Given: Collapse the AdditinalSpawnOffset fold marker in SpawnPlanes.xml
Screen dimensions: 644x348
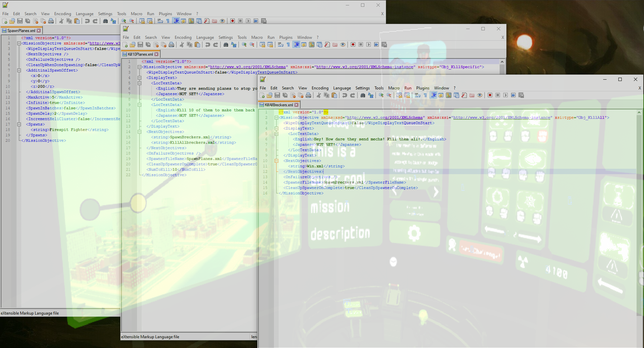Looking at the screenshot, I should 19,70.
